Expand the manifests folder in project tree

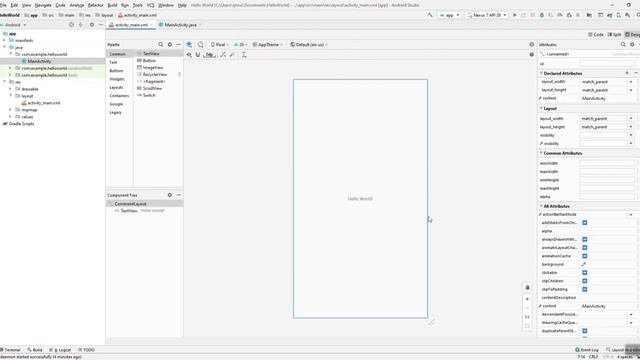[x=4, y=40]
